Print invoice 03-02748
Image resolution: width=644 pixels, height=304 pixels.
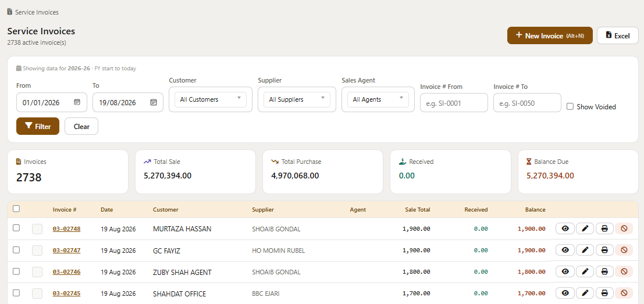tap(604, 228)
